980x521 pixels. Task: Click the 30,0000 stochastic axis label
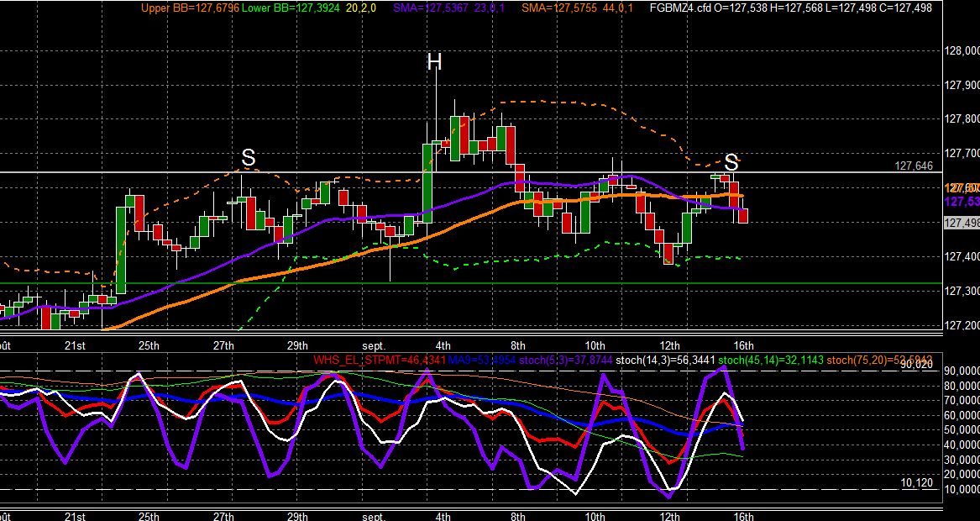coord(963,460)
